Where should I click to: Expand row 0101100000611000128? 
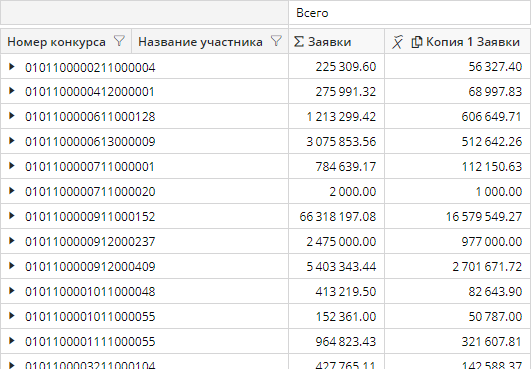(x=12, y=116)
